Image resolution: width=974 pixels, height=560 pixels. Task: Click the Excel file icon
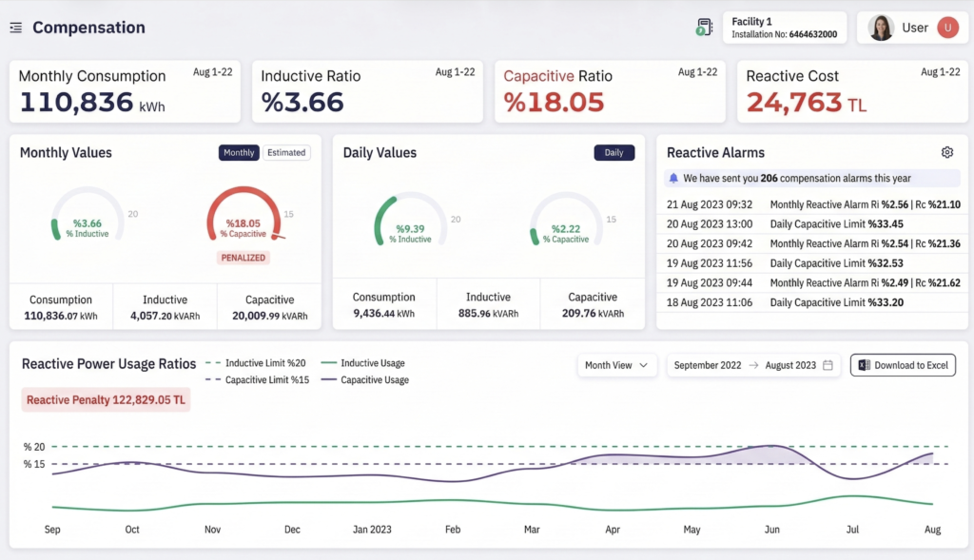pyautogui.click(x=863, y=365)
